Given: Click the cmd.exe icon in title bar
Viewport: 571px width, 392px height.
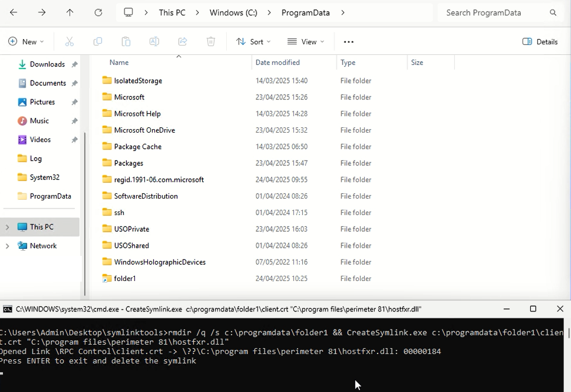Looking at the screenshot, I should point(7,310).
